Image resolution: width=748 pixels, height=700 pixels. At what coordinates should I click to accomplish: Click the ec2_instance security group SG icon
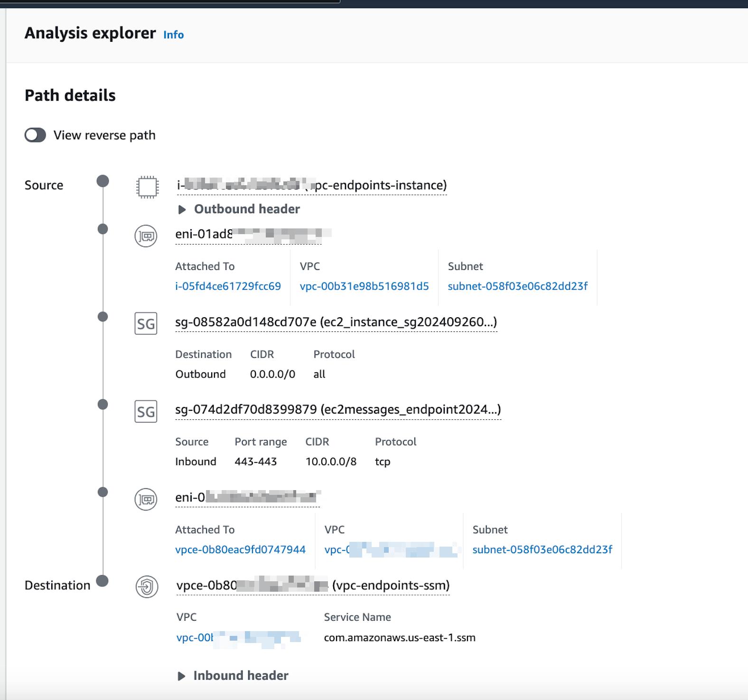pos(146,324)
